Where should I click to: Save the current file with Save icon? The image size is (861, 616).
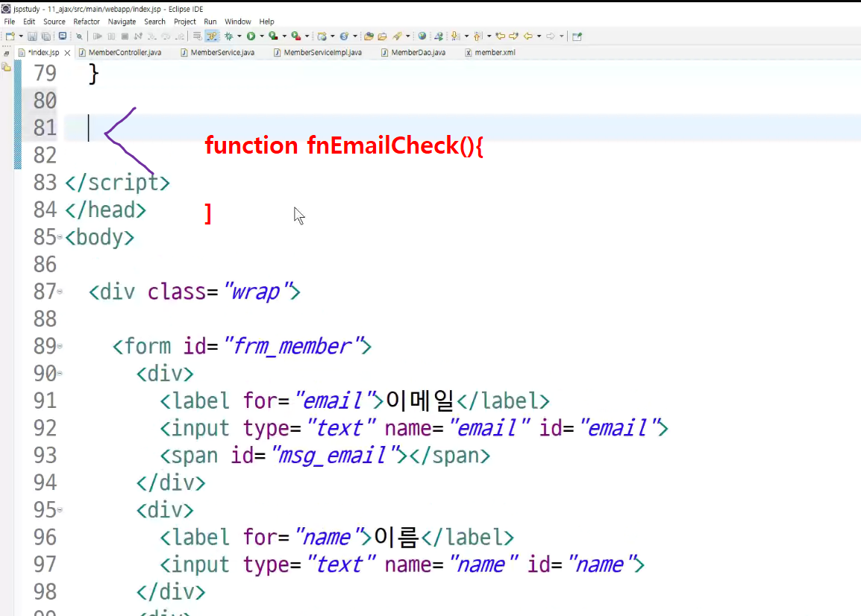32,37
